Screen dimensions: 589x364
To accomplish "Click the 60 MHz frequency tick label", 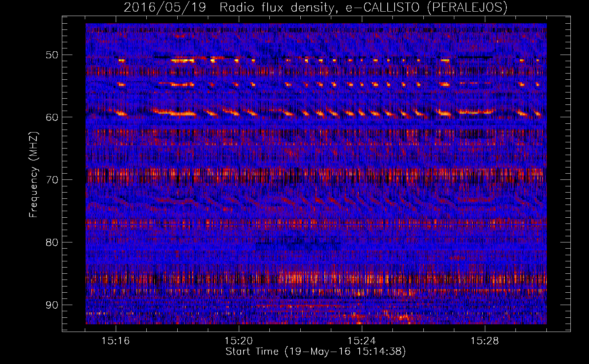I will [52, 118].
